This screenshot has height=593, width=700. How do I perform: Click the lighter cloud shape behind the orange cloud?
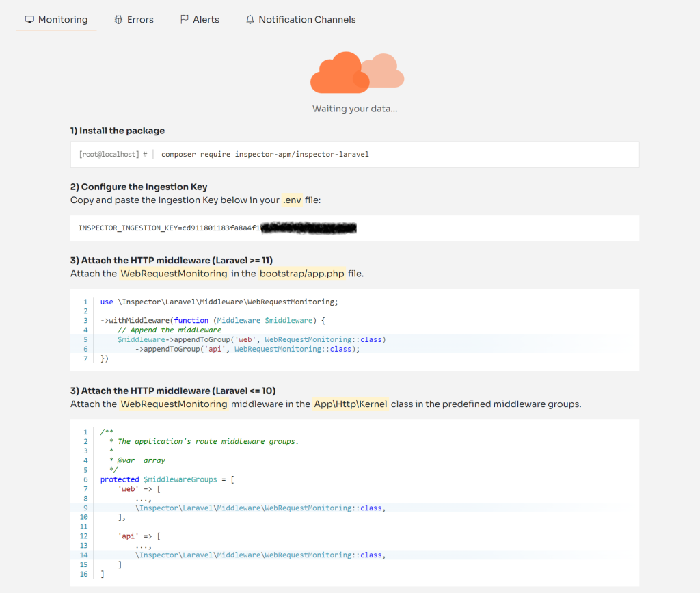tap(387, 70)
